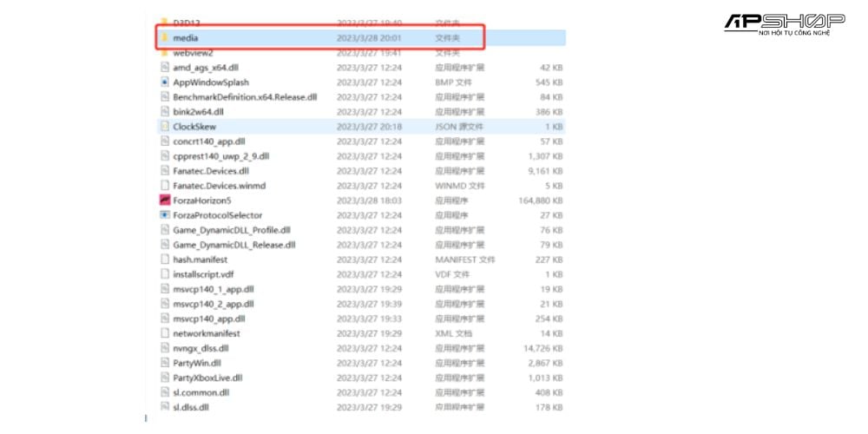Click the AppWindowSplash BMP file icon
868x434 pixels.
click(x=165, y=82)
